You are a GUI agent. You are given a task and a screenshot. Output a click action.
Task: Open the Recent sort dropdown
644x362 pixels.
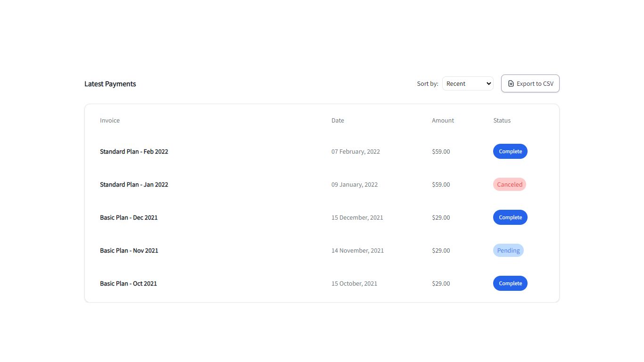[x=468, y=83]
